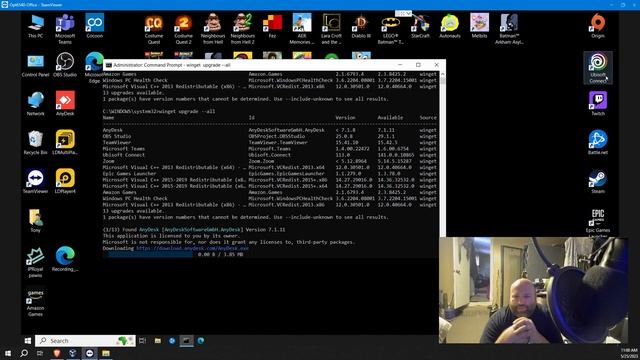Launch Microsoft Teams from the desktop

(x=65, y=29)
